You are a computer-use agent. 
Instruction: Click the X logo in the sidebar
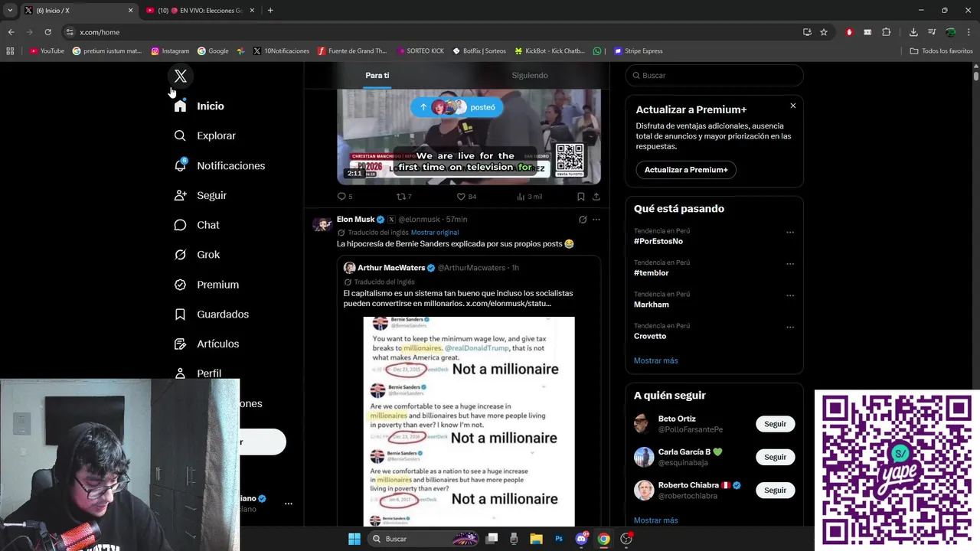point(181,76)
